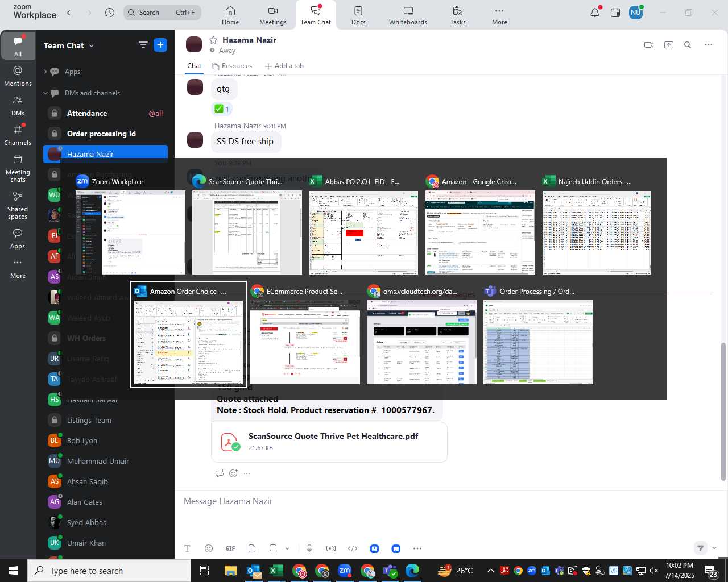Switch to Amazon Order Choice Outlook thumbnail
Image resolution: width=728 pixels, height=582 pixels.
point(189,335)
